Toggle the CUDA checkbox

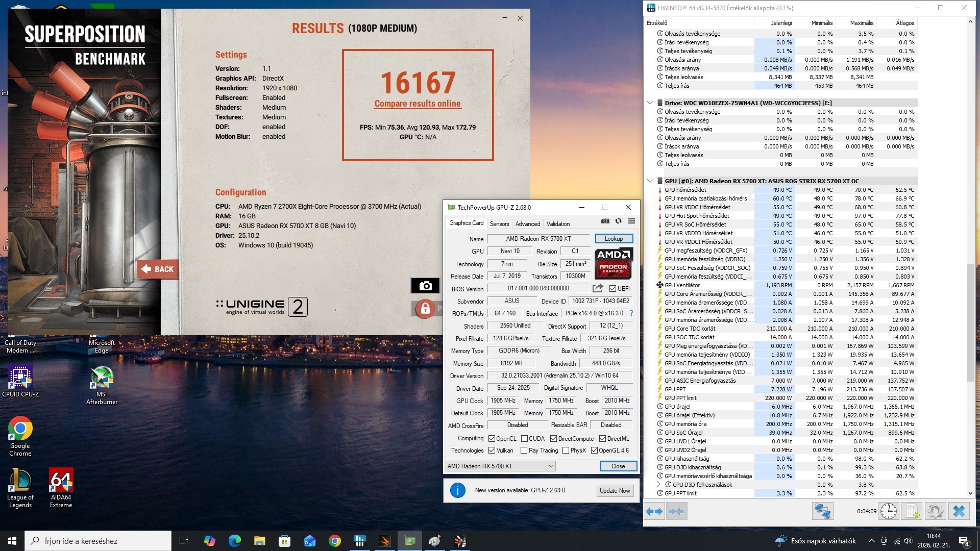click(x=524, y=439)
